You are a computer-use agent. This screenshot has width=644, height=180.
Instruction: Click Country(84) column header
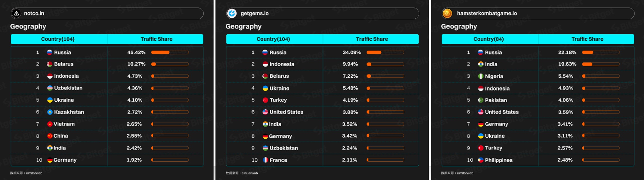tap(488, 39)
